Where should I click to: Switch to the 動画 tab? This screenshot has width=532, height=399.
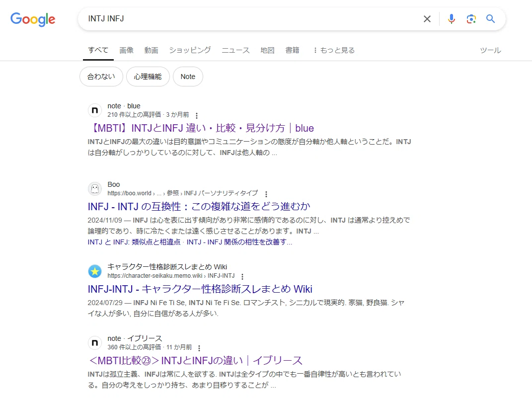152,50
